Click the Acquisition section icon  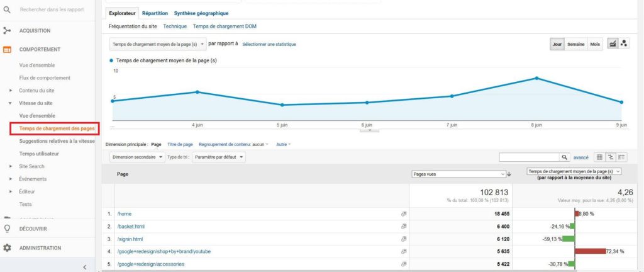6,30
